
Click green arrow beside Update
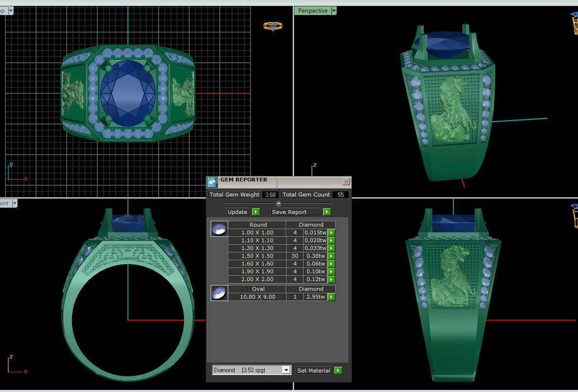[x=256, y=212]
